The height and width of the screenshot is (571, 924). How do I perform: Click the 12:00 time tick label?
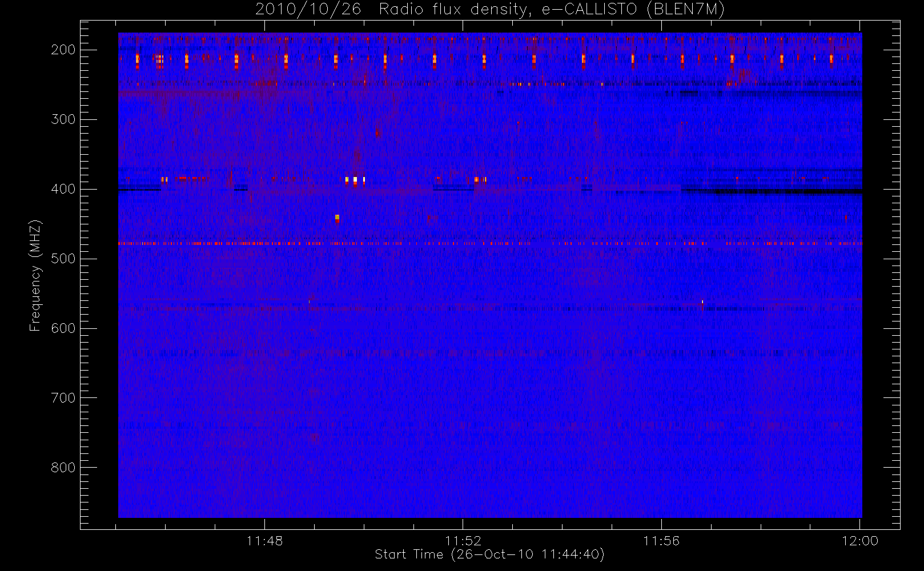click(x=860, y=541)
